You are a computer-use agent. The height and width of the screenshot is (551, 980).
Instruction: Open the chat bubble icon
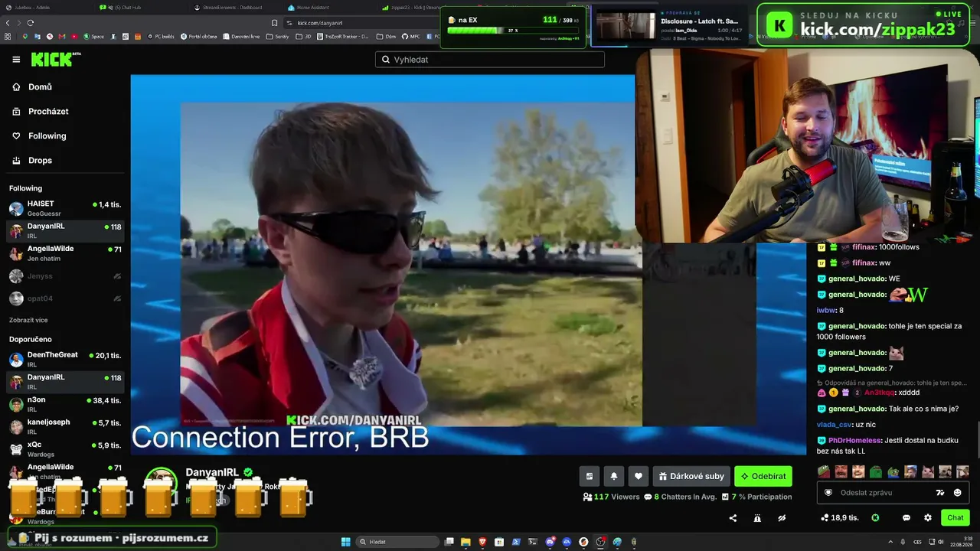906,518
